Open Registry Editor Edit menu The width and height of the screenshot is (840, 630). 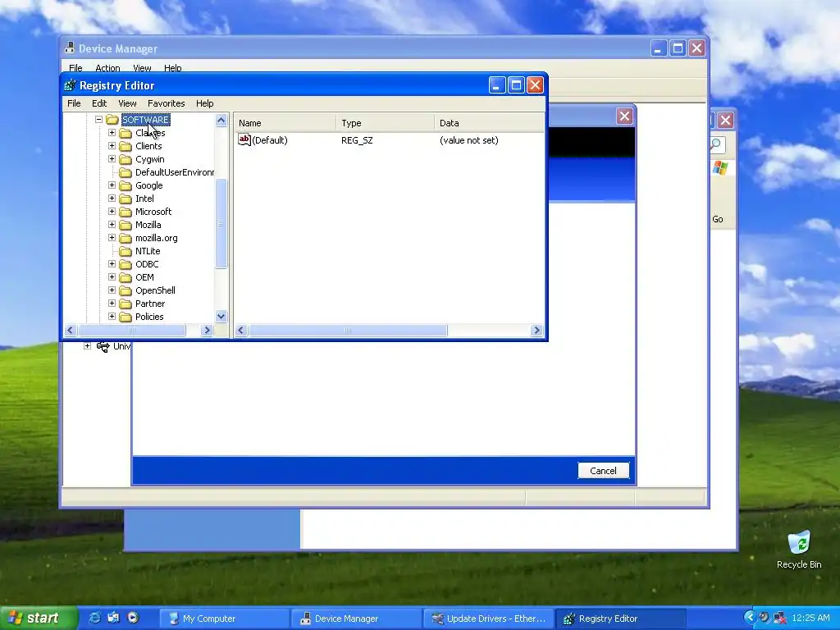(x=99, y=103)
